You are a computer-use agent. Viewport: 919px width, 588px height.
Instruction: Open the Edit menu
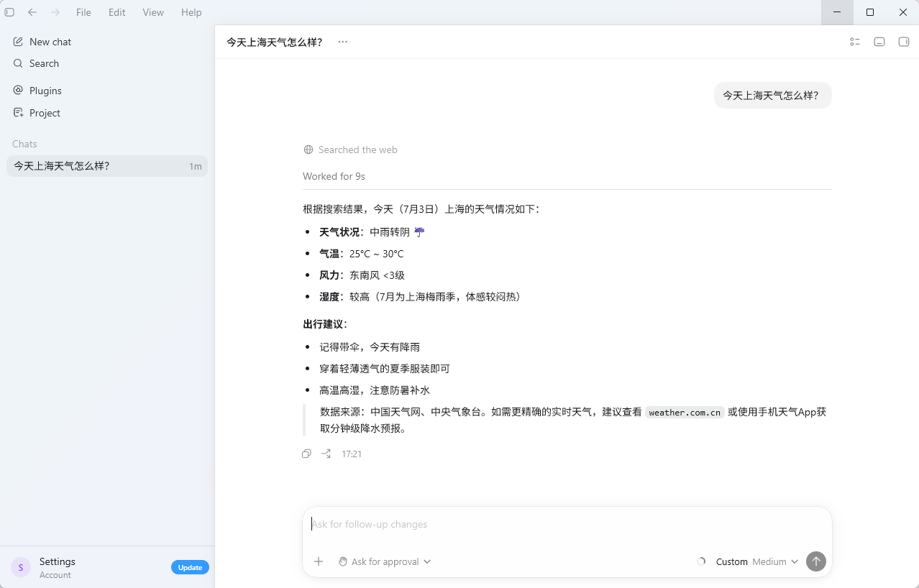point(117,12)
